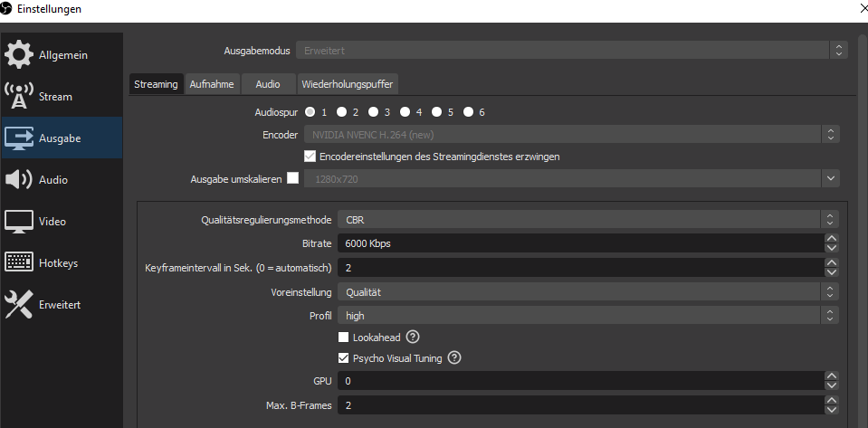Open the Allgemein settings gear icon
The height and width of the screenshot is (428, 868).
point(19,55)
